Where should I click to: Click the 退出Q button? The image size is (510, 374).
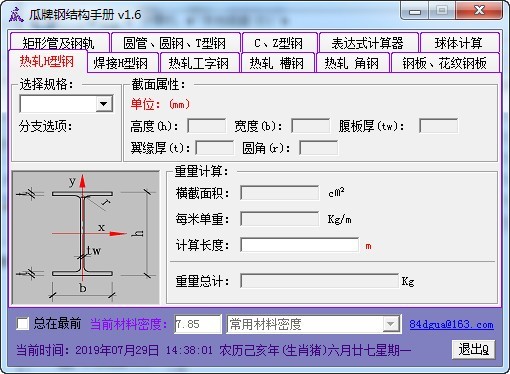[x=473, y=349]
